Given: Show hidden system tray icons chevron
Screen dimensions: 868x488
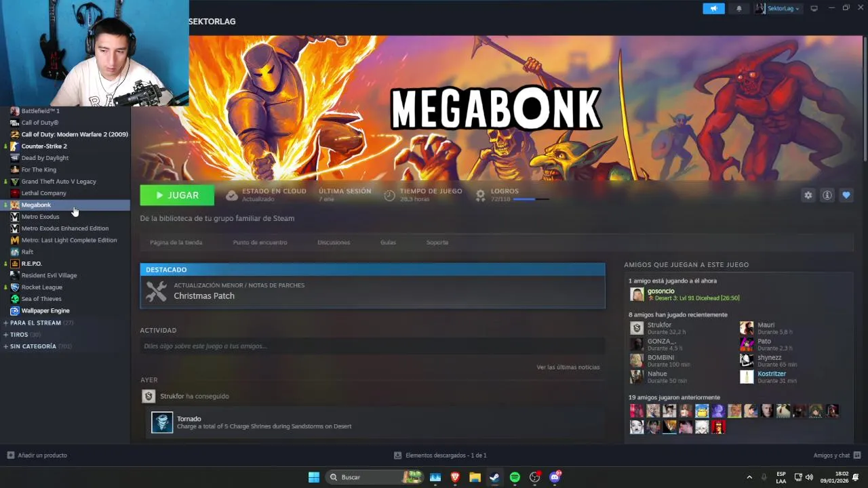Looking at the screenshot, I should pos(749,477).
